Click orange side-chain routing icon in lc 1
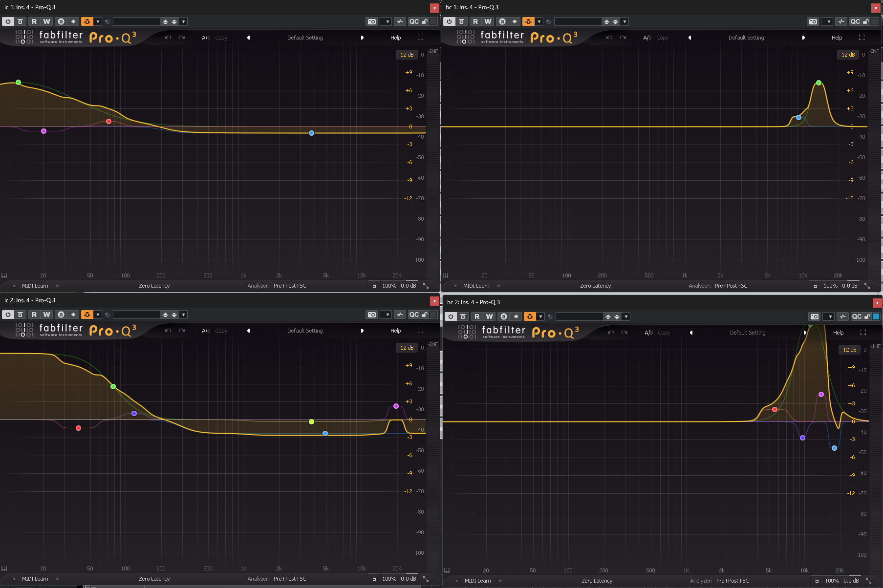The height and width of the screenshot is (588, 883). [87, 21]
